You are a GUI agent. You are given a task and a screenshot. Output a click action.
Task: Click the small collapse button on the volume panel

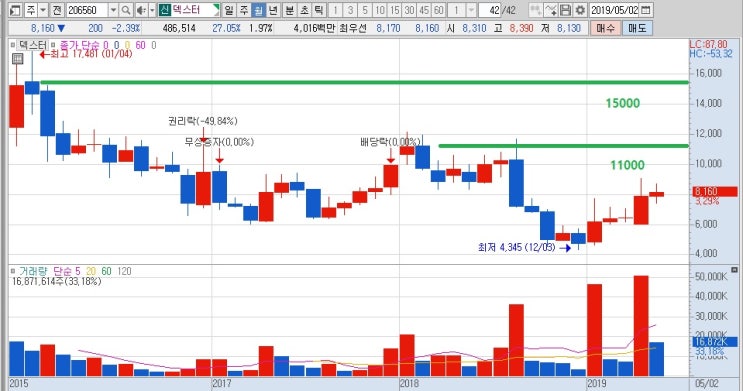[734, 270]
